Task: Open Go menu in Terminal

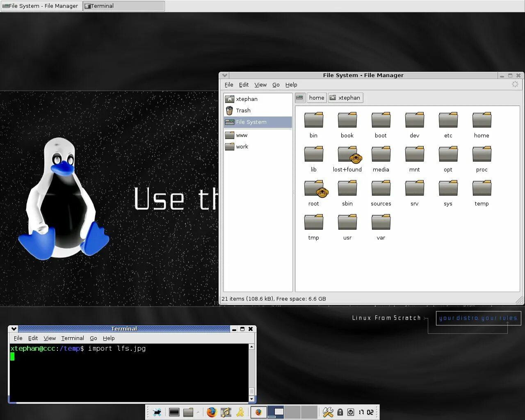Action: [94, 338]
